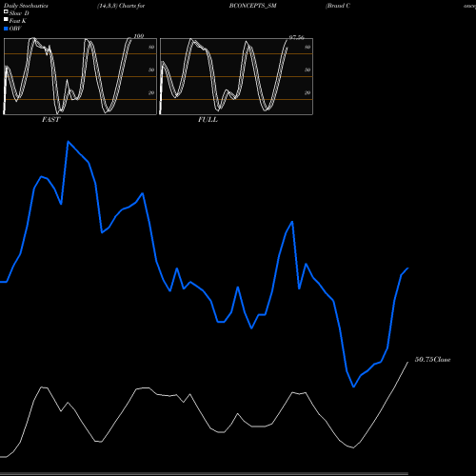Viewport: 476px width, 476px height.
Task: Click the '20' axis label in FULL chart
Action: click(307, 92)
